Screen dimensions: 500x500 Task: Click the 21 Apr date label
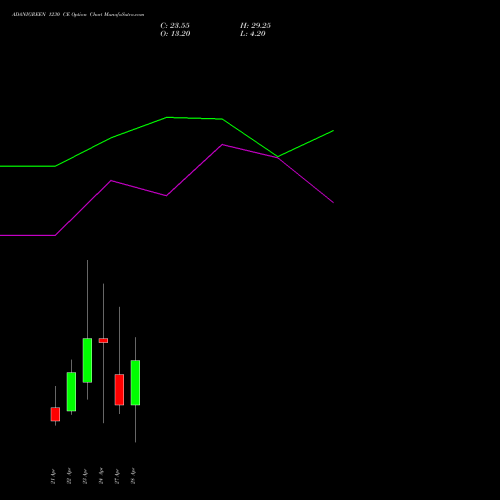click(x=53, y=476)
